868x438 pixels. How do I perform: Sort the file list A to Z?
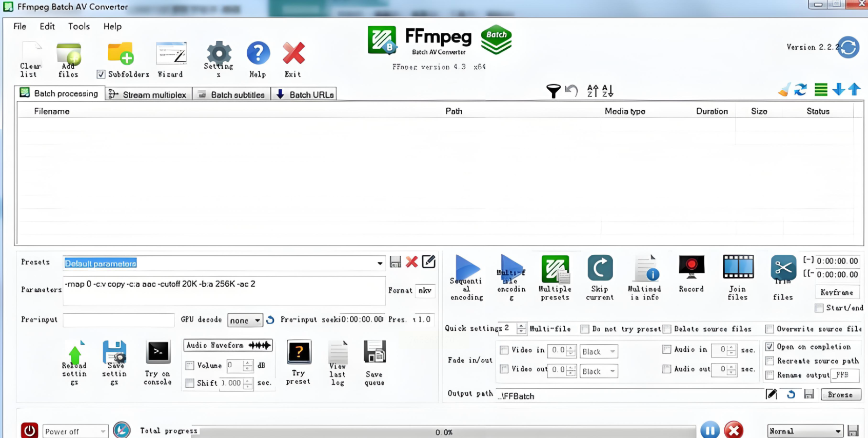tap(593, 91)
